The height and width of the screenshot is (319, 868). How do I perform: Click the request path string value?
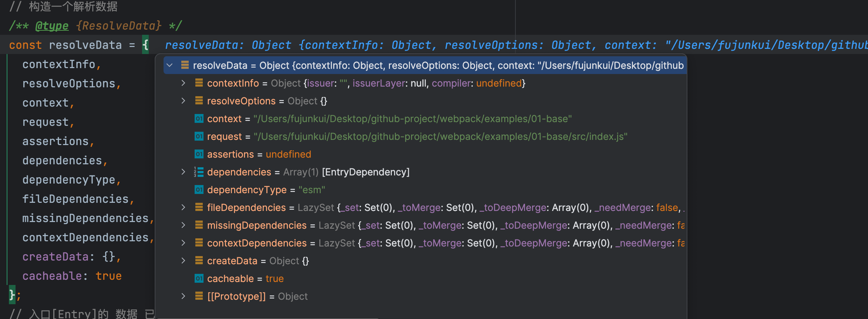coord(440,137)
